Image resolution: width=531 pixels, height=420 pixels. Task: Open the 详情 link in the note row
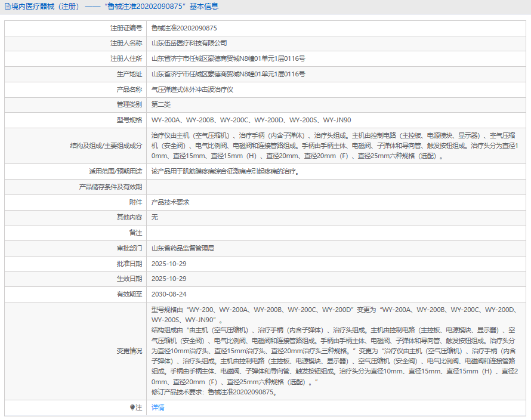click(158, 407)
